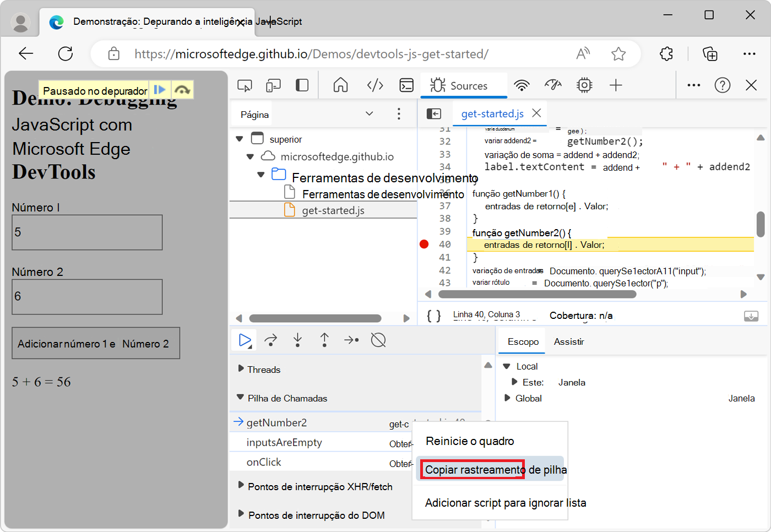This screenshot has width=771, height=532.
Task: Open DevTools help question icon
Action: 723,85
